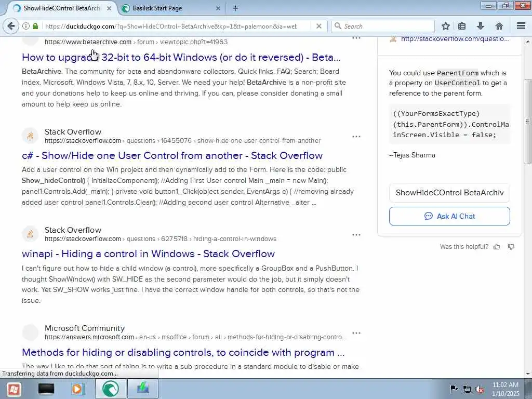Click the page vertical scrollbar thumb
This screenshot has width=532, height=399.
pos(528,121)
